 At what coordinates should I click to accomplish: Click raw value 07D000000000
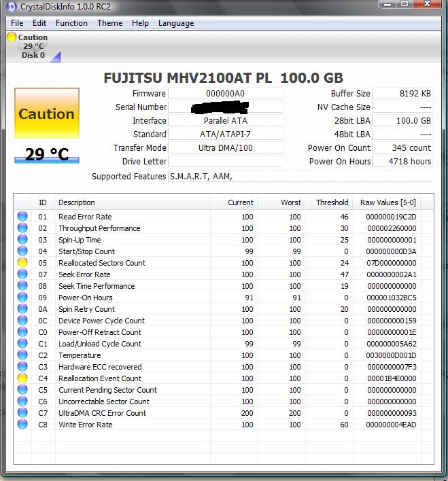392,263
